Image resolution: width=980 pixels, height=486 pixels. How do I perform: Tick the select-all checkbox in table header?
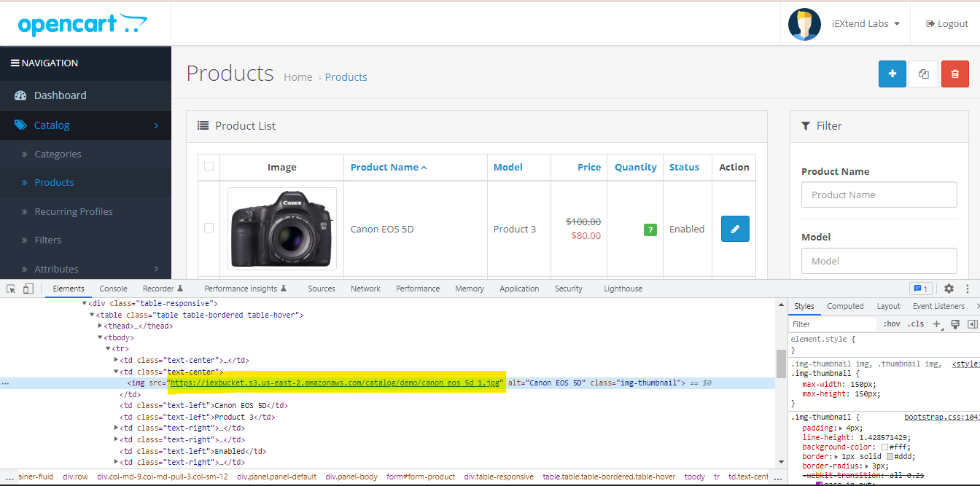point(209,166)
